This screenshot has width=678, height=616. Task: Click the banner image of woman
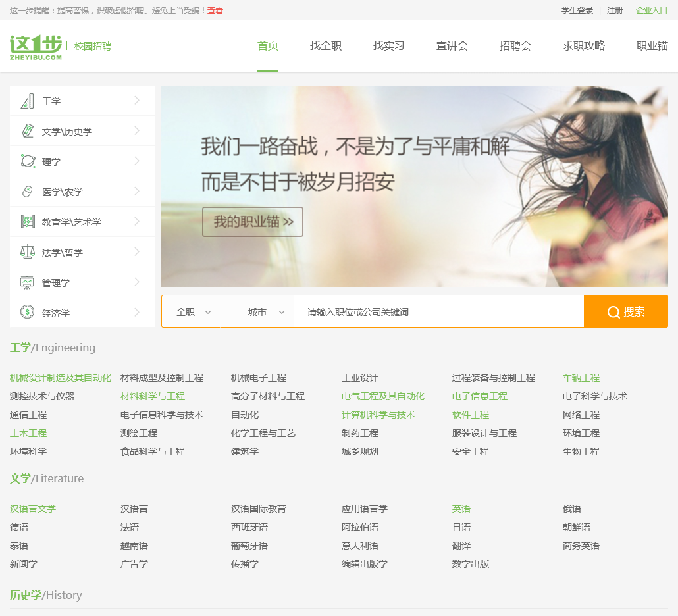(x=414, y=186)
